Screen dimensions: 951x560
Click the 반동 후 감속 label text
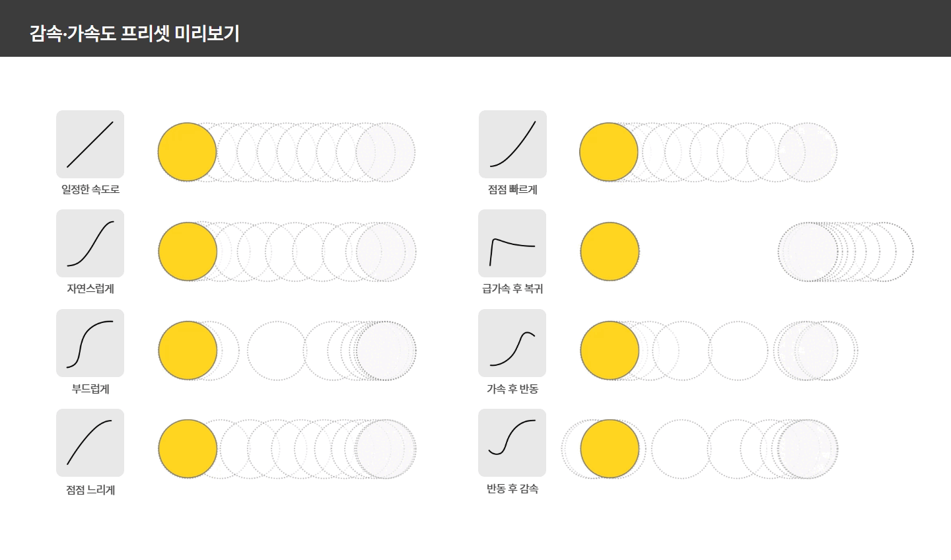click(x=512, y=489)
